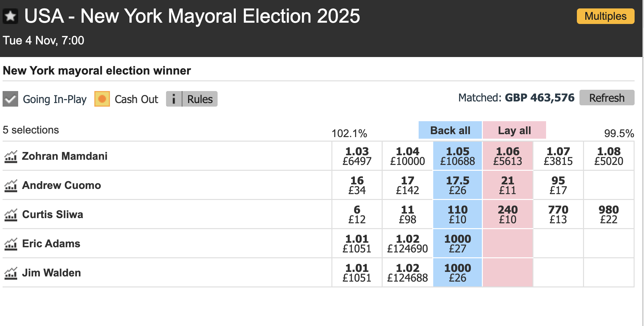Open the chart icon for Curtis Sliwa
This screenshot has height=326, width=644.
click(x=11, y=215)
